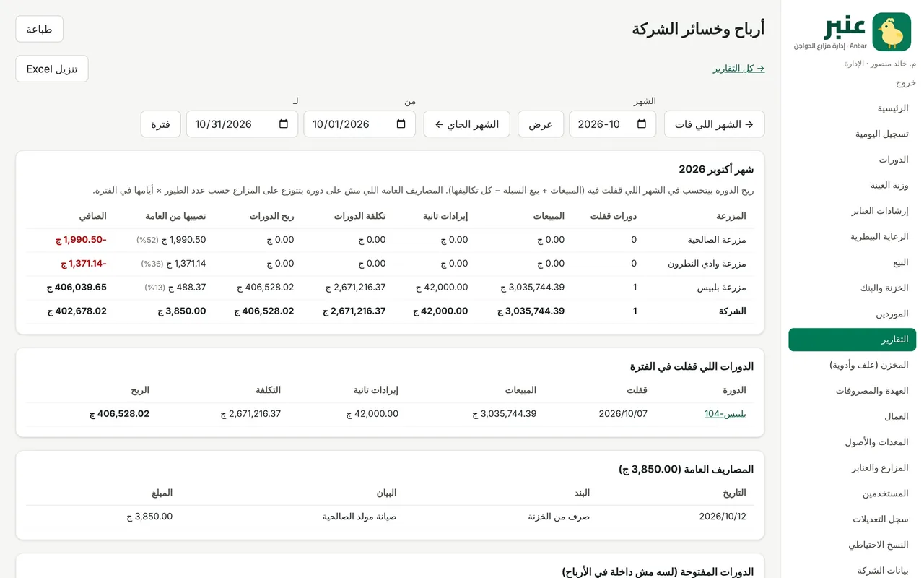Click company net total 402,678.02 ج
This screenshot has width=924, height=578.
tap(77, 311)
